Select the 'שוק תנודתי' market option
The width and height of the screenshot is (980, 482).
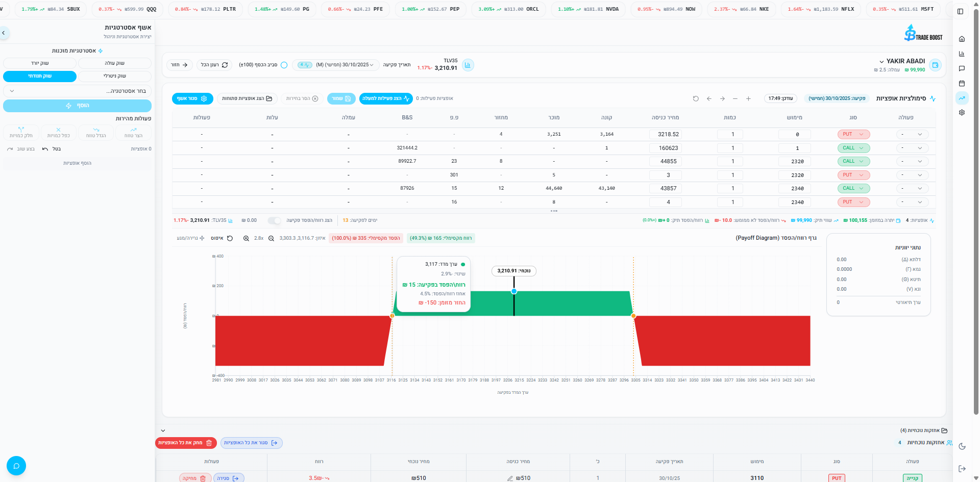(40, 76)
